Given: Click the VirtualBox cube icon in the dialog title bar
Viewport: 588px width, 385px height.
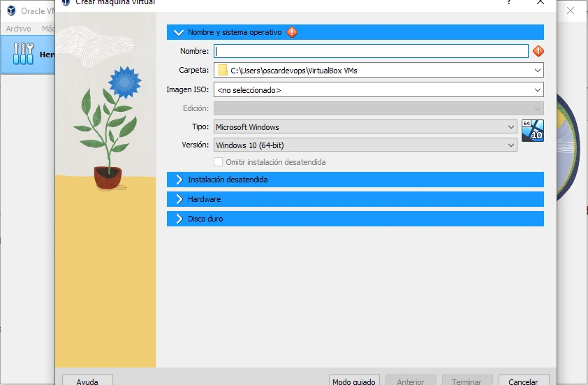Looking at the screenshot, I should (66, 2).
